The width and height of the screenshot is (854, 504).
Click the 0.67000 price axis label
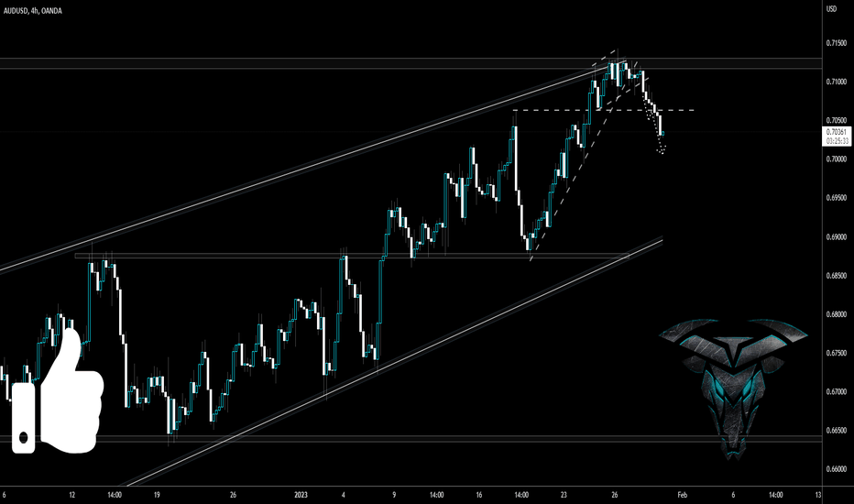coord(837,392)
